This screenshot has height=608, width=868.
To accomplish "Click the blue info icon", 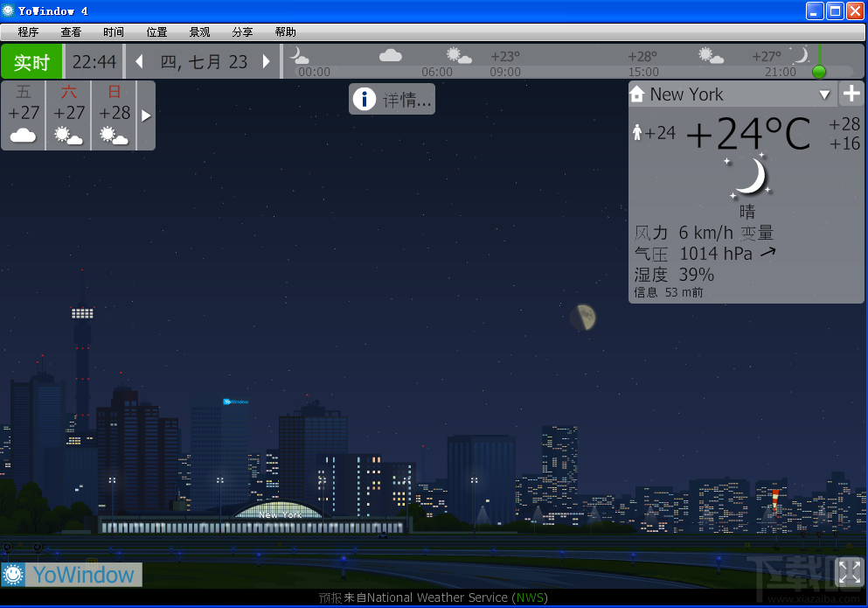I will pyautogui.click(x=365, y=99).
